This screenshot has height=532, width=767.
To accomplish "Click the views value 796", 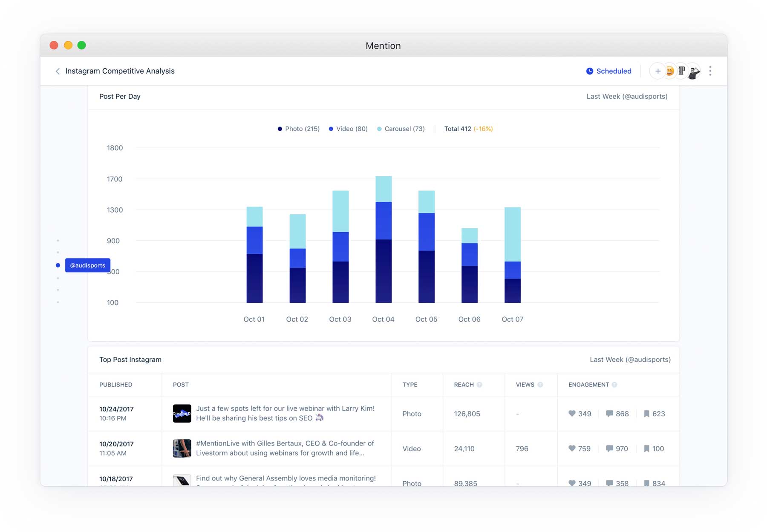I will pyautogui.click(x=522, y=449).
